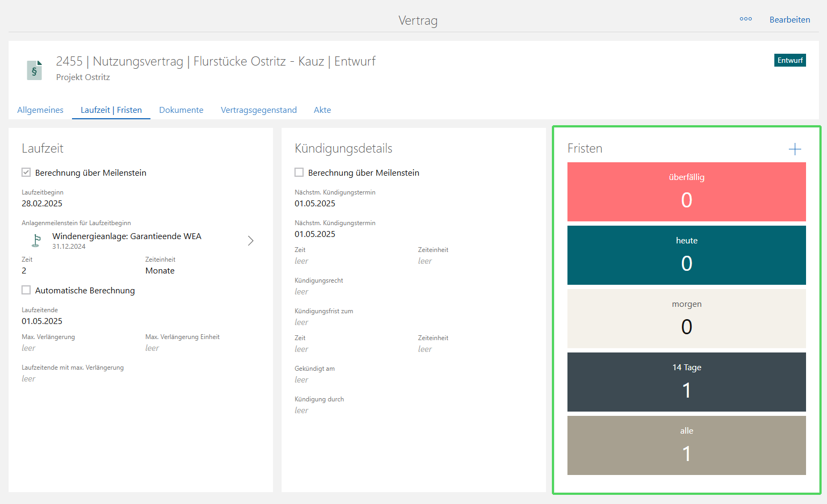View alle Fristen tile
The width and height of the screenshot is (827, 504).
click(686, 445)
